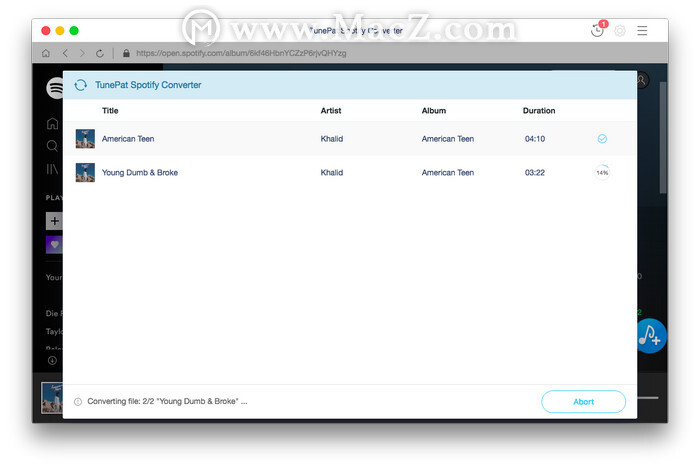Click the blue add-music floating button
Screen dimensions: 700x469
pos(652,336)
